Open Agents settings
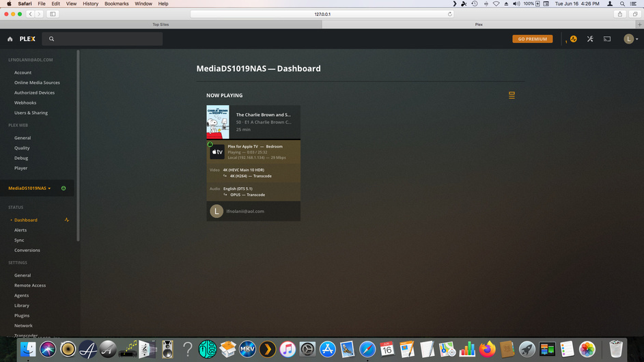The image size is (644, 362). (x=21, y=296)
